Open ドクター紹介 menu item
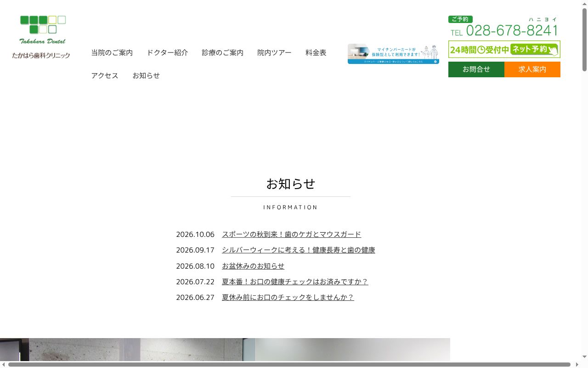 pyautogui.click(x=167, y=53)
